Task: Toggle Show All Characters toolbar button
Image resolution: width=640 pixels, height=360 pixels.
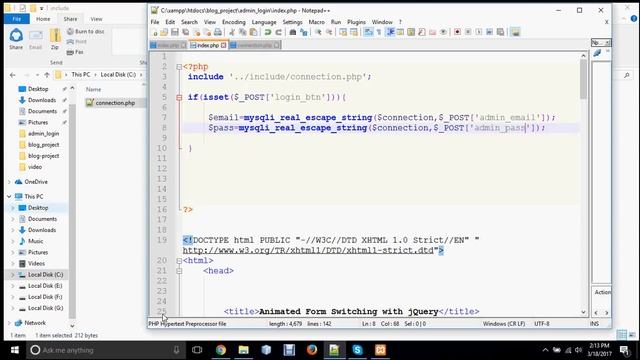Action: click(x=379, y=32)
